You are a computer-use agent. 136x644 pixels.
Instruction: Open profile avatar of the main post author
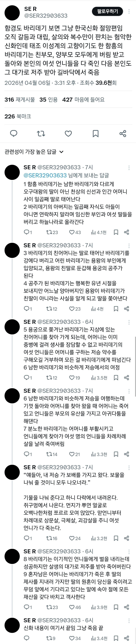coord(12,13)
